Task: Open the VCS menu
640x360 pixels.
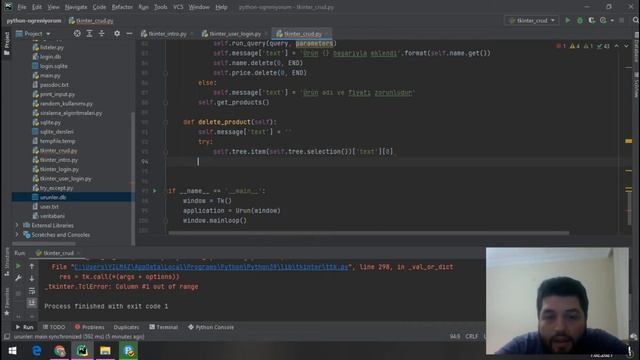Action: 178,7
